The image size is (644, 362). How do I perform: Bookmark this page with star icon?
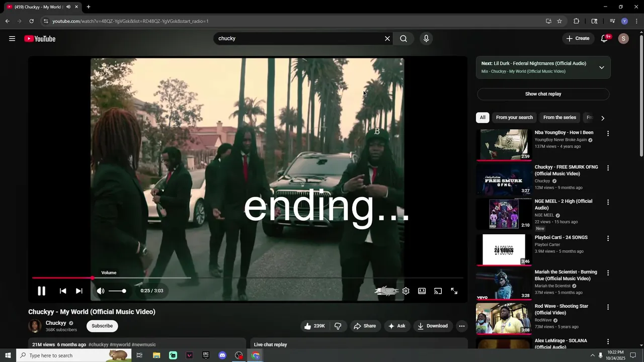[x=559, y=21]
